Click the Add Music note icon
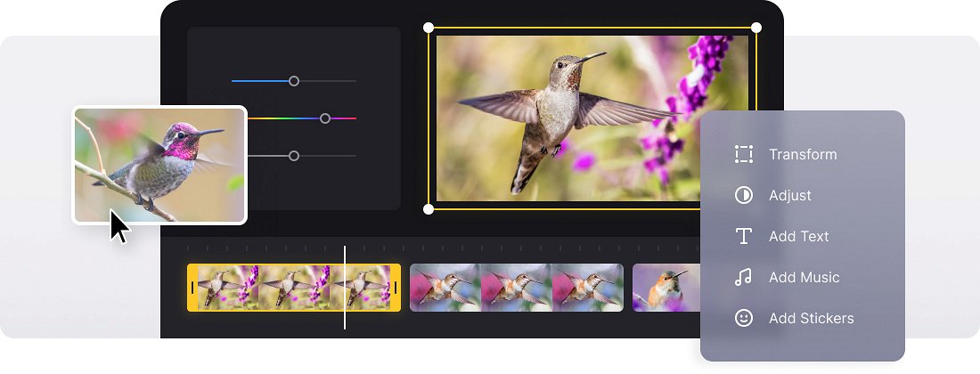 click(x=744, y=277)
